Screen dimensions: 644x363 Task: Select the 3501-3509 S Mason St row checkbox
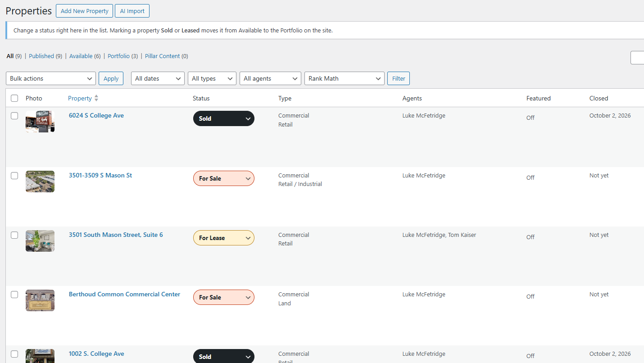click(x=14, y=176)
